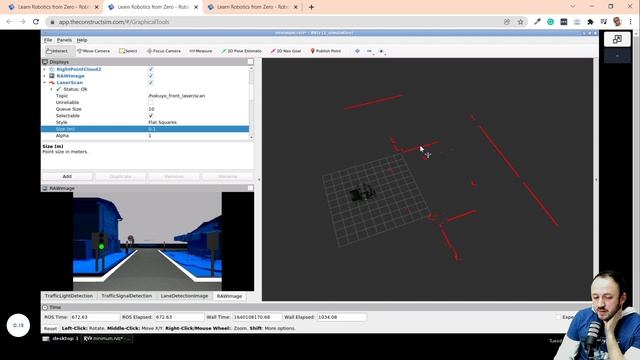Click the Remove button

[174, 176]
